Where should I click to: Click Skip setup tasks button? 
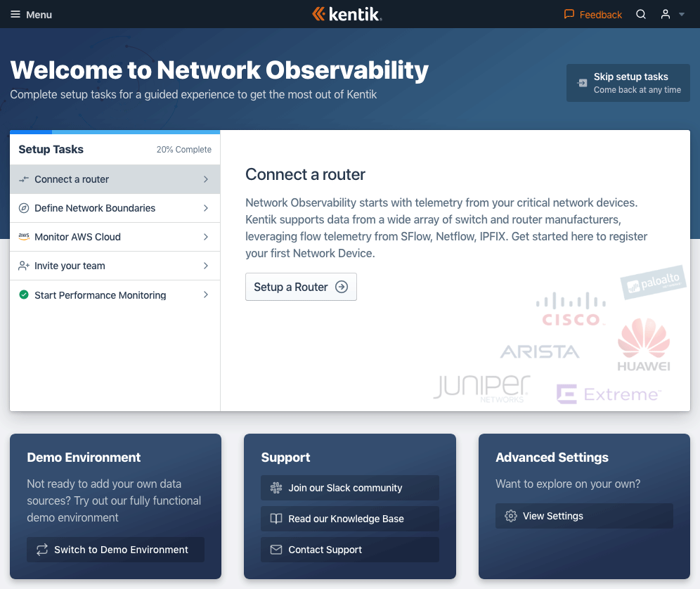[628, 83]
